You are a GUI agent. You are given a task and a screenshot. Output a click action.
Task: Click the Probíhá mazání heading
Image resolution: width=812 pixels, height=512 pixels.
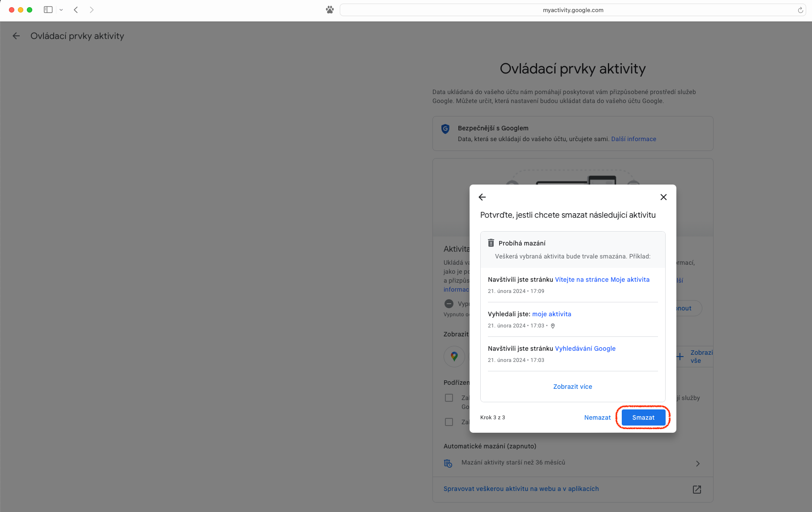pyautogui.click(x=522, y=243)
